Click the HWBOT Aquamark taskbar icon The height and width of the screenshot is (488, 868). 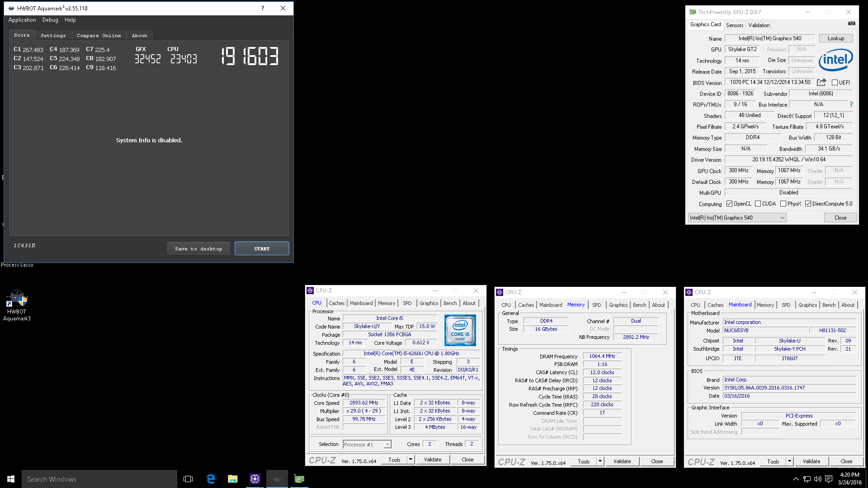click(x=277, y=479)
